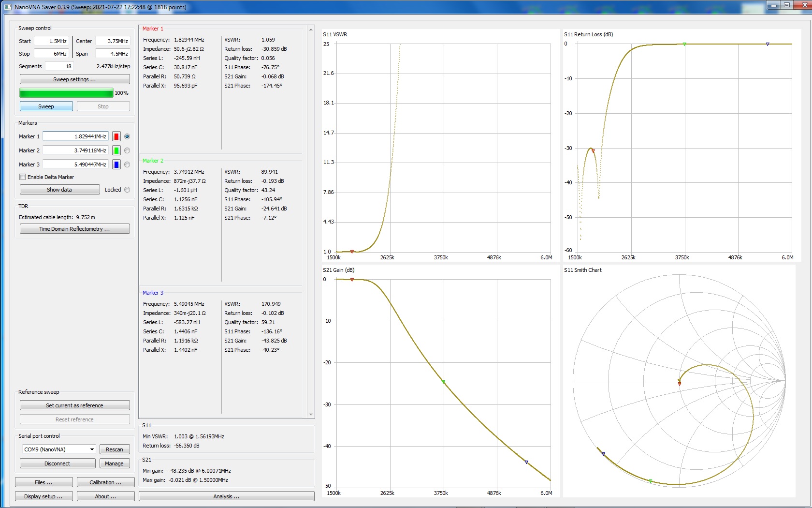Click green marker triangle on S21 Gain chart
This screenshot has height=508, width=812.
444,382
